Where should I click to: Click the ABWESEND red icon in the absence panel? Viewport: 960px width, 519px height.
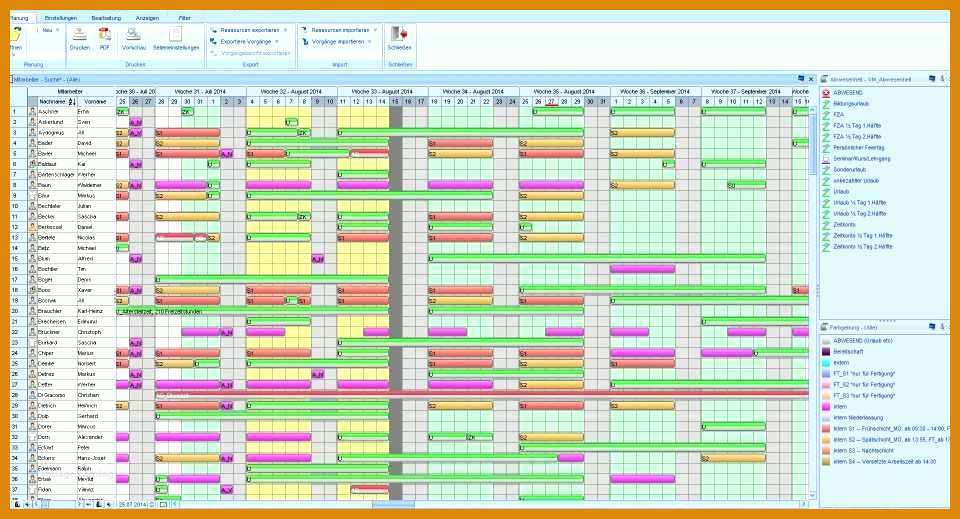(x=826, y=93)
